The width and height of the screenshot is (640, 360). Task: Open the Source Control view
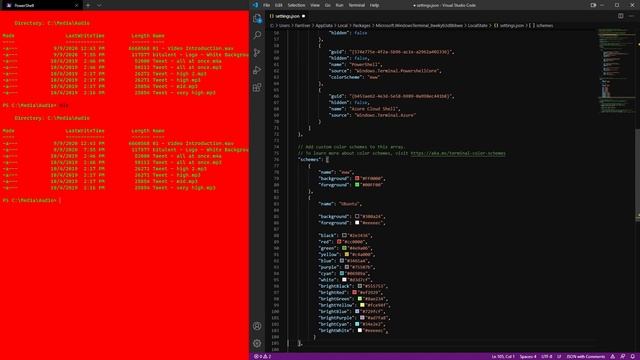[257, 53]
